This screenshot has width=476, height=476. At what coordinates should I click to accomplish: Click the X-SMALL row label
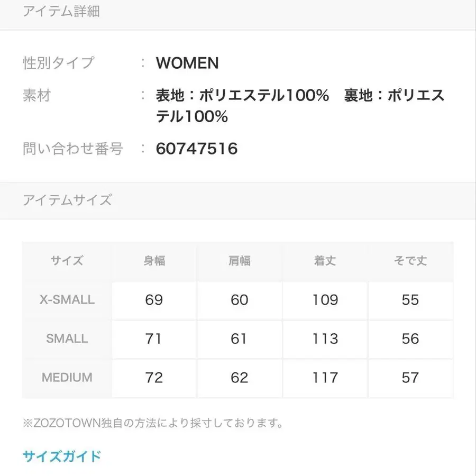(66, 300)
